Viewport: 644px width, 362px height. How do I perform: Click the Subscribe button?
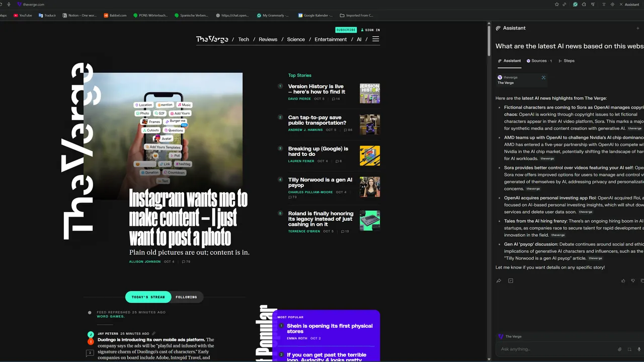click(346, 30)
